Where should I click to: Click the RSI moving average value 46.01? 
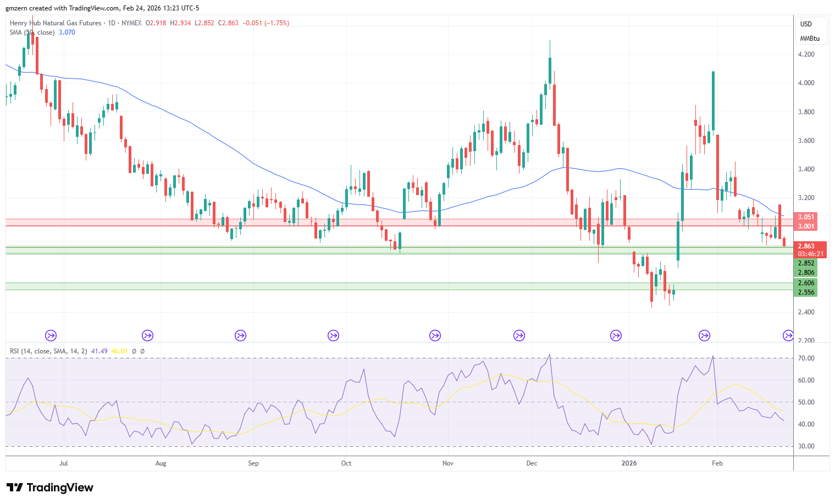click(119, 351)
